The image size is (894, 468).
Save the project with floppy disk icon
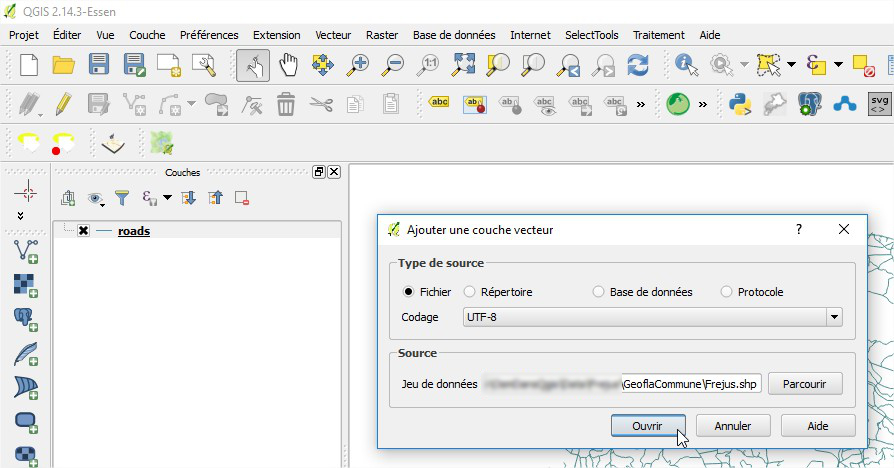point(99,64)
